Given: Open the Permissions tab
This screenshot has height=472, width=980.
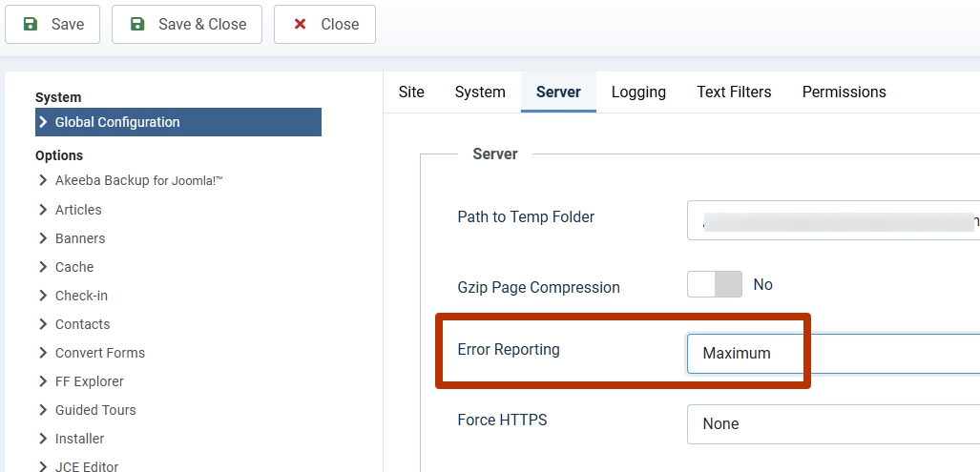Looking at the screenshot, I should tap(844, 92).
